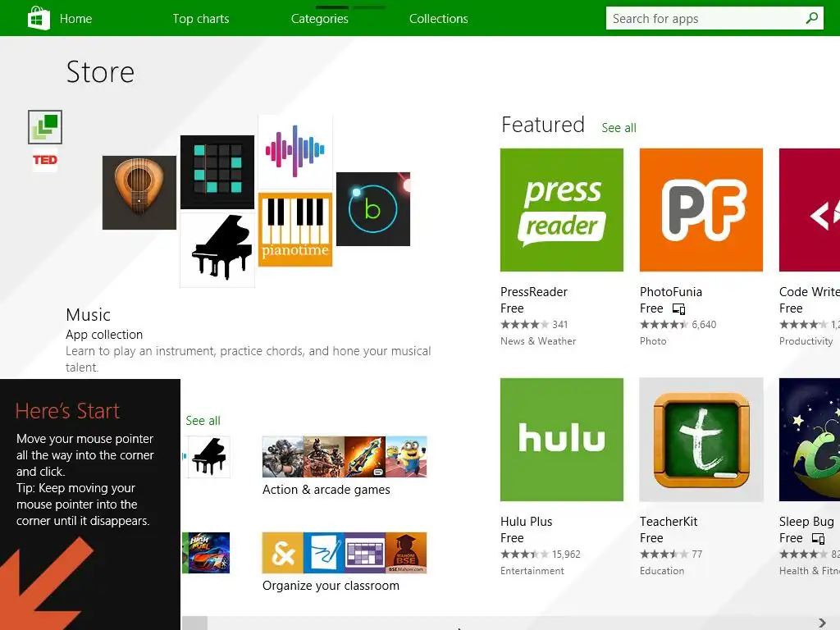Click the Search for apps field
The image size is (840, 630).
[x=714, y=18]
